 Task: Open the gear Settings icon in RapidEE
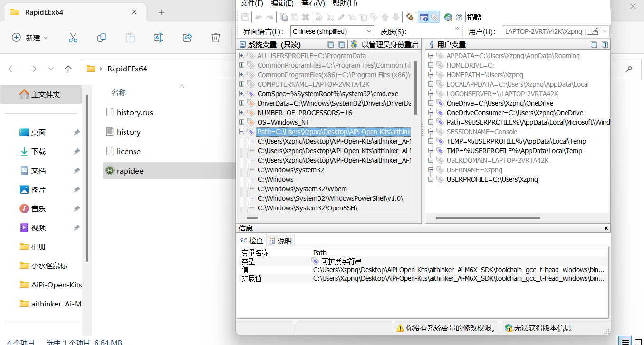pos(410,17)
